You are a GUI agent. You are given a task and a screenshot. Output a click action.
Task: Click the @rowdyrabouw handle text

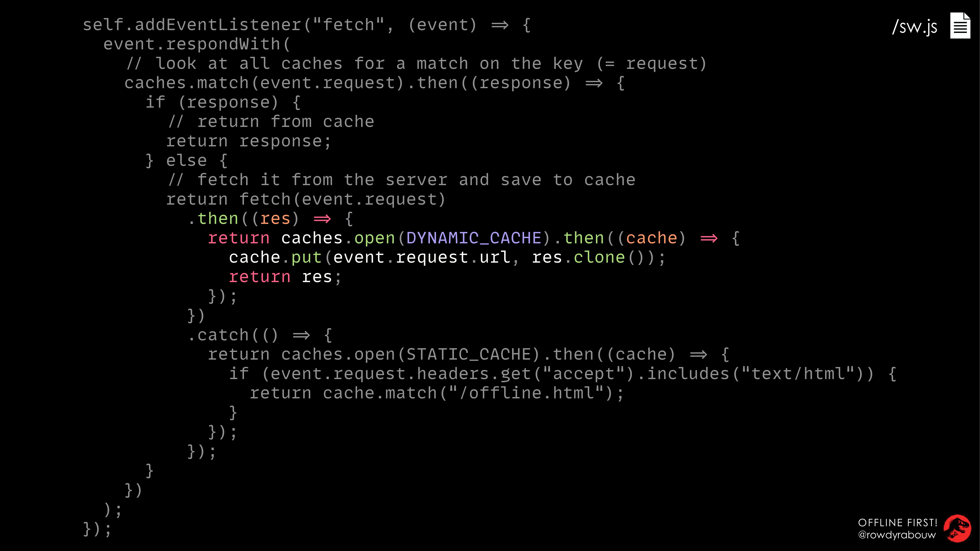coord(897,535)
